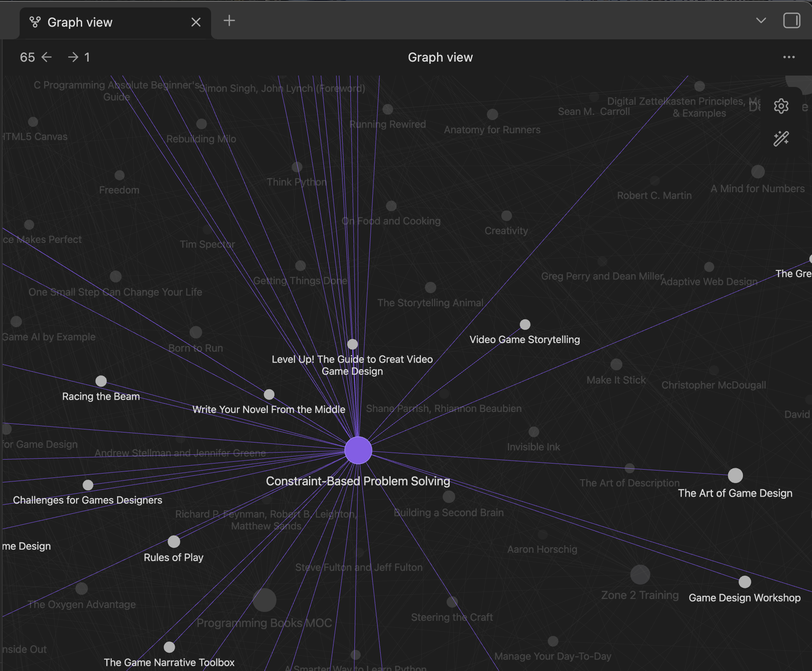Click the Racing the Beam node
This screenshot has width=812, height=671.
pos(101,381)
